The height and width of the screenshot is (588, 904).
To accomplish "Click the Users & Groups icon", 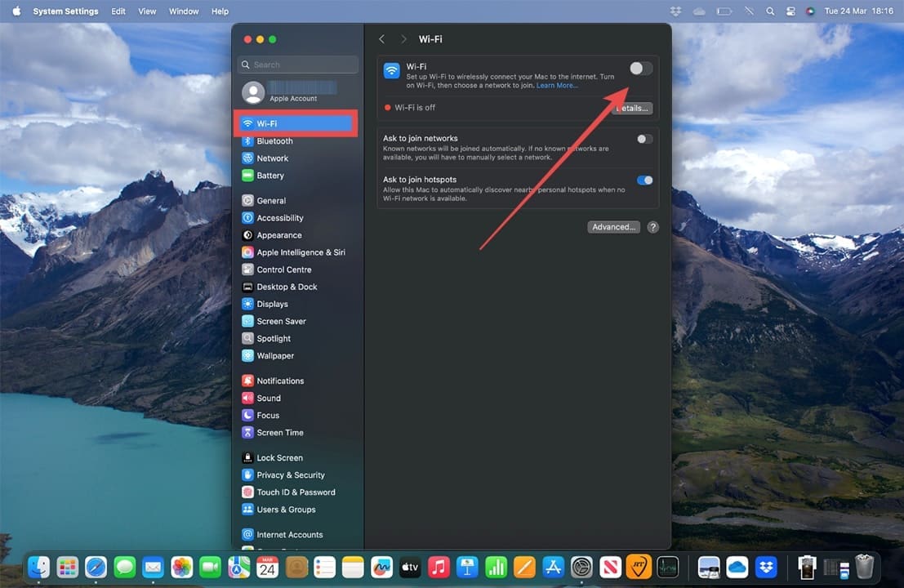I will [247, 510].
